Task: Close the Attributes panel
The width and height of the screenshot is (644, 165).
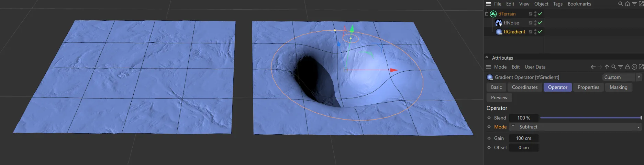Action: coord(487,57)
